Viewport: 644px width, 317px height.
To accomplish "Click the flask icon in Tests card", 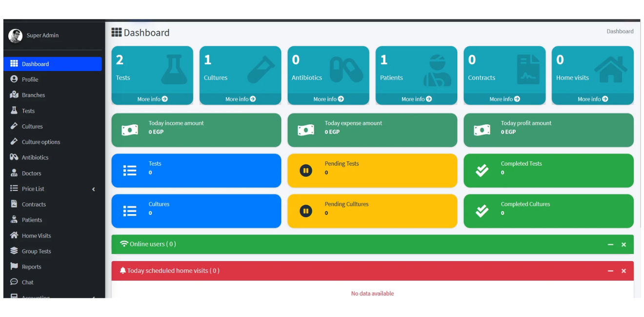I will tap(174, 70).
